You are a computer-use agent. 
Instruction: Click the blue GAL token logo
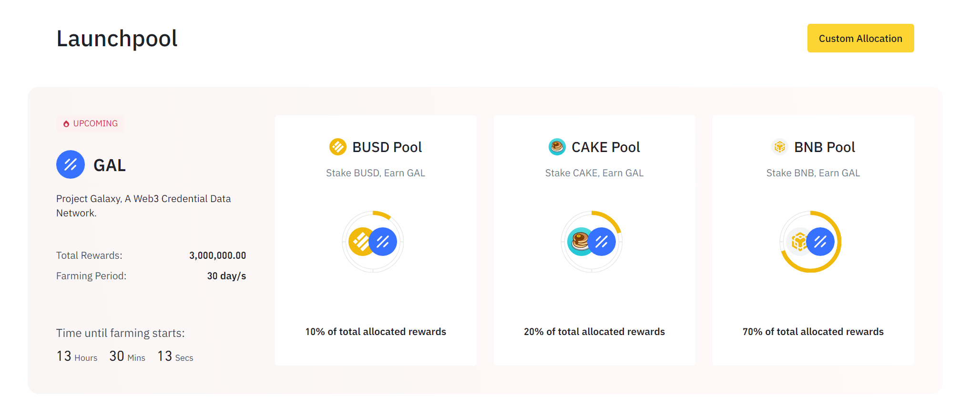click(71, 164)
